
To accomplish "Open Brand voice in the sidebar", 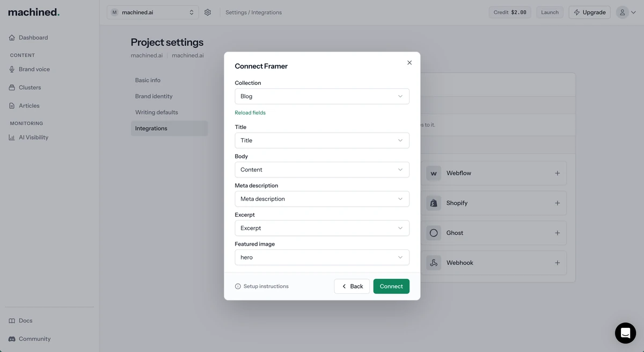I will click(x=34, y=69).
